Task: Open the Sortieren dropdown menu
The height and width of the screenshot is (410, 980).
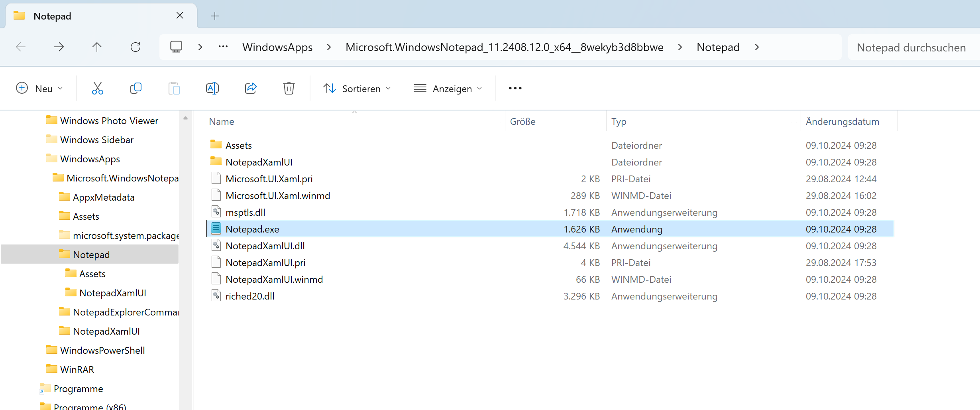Action: pyautogui.click(x=357, y=88)
